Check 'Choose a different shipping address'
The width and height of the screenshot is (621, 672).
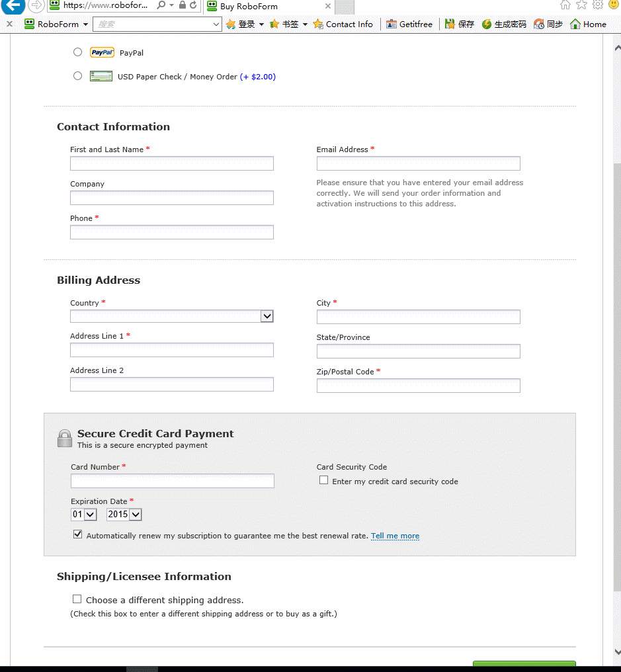[77, 599]
